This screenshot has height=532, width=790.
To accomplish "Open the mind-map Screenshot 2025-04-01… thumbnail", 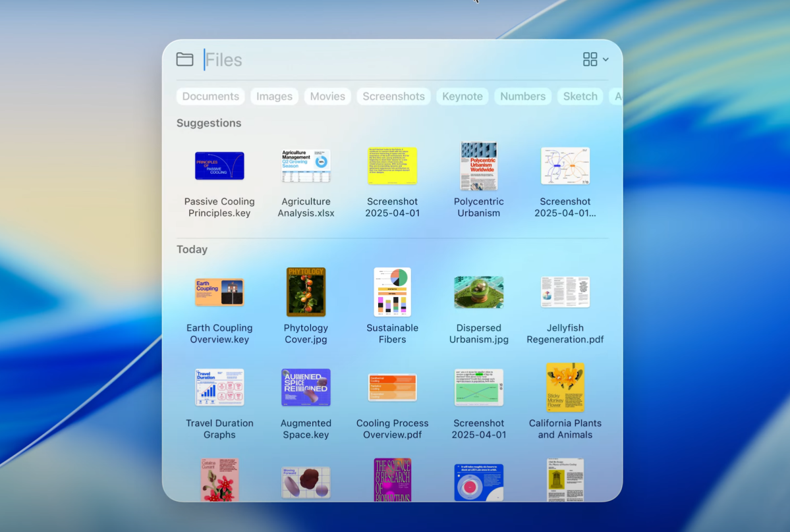I will click(x=565, y=165).
